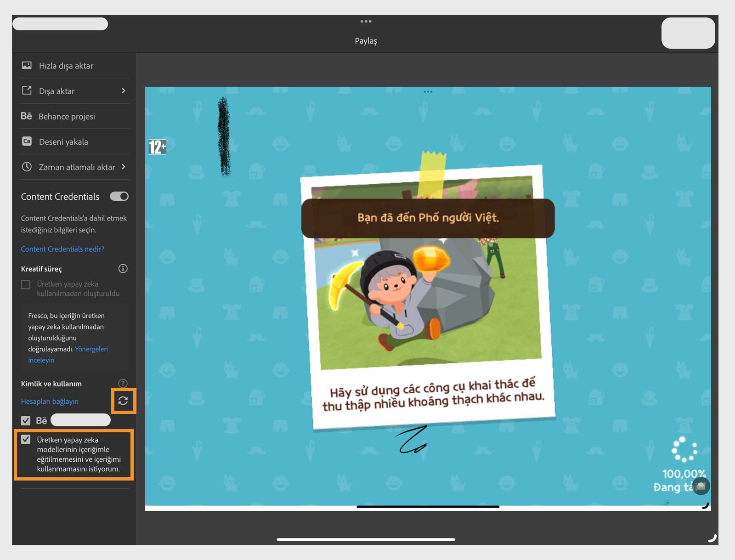Refresh connected accounts with the sync icon
This screenshot has height=560, width=735.
pos(123,401)
